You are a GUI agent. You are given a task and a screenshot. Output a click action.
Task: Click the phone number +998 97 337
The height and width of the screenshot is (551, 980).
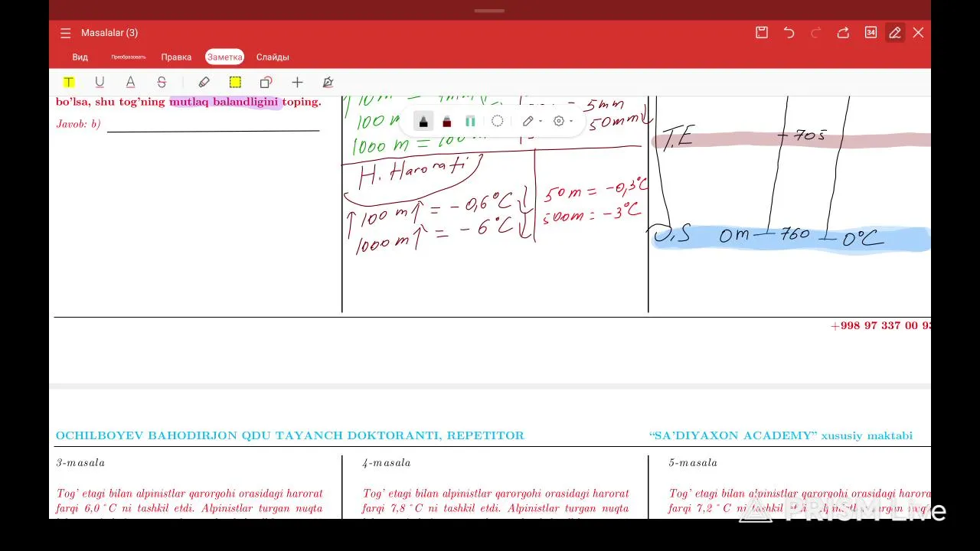[880, 326]
